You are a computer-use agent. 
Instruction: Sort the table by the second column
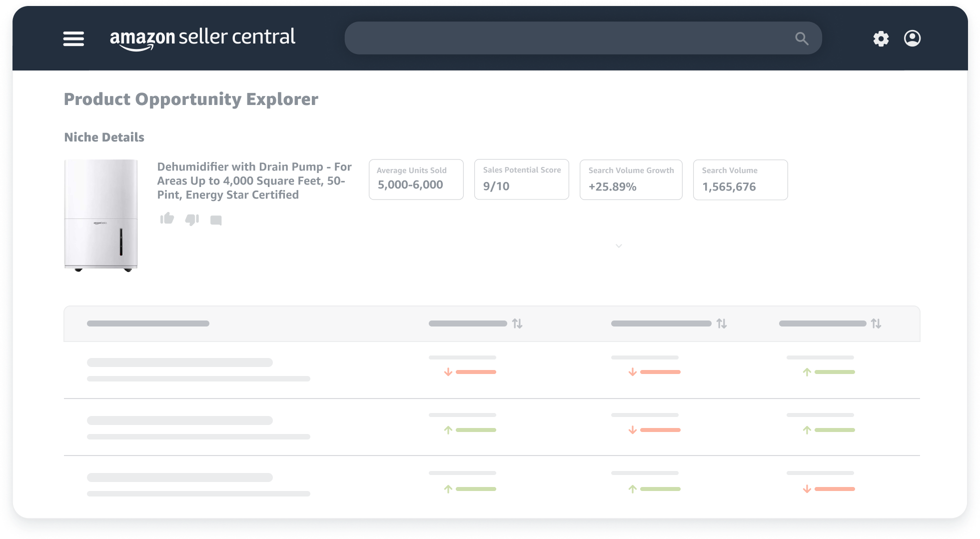point(517,323)
